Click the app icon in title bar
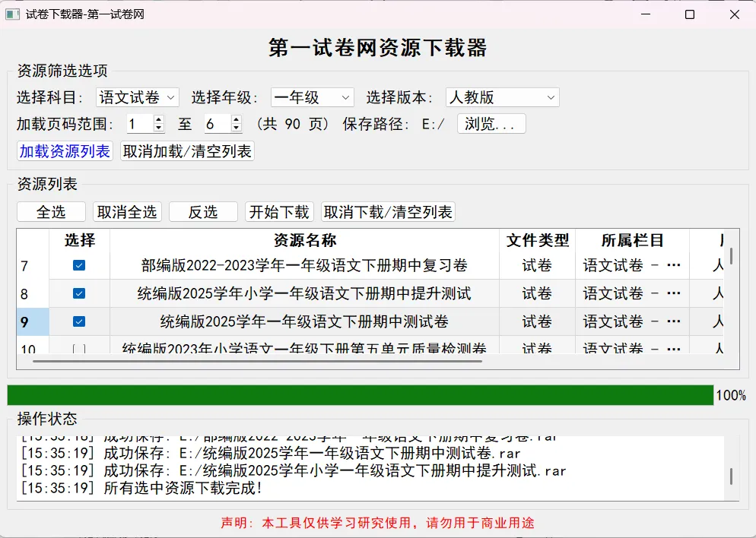Screen dimensions: 756x538 (x=12, y=14)
